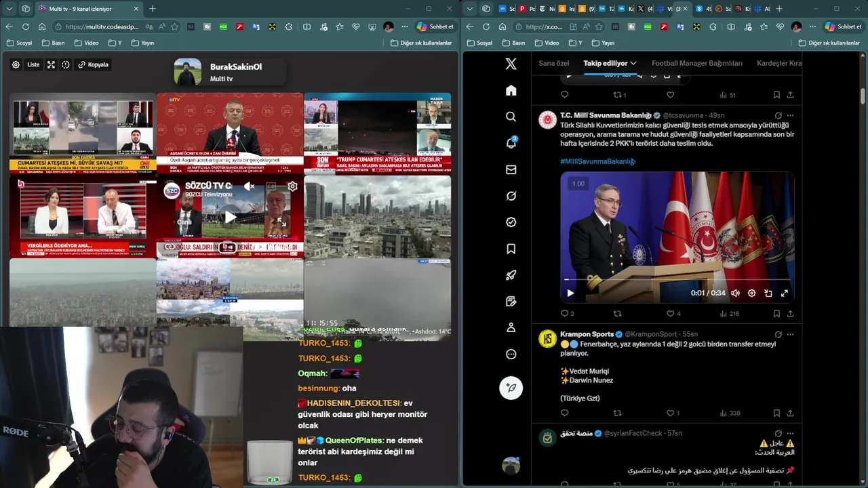
Task: Play the Savunma Bakanlığı video
Action: [570, 293]
